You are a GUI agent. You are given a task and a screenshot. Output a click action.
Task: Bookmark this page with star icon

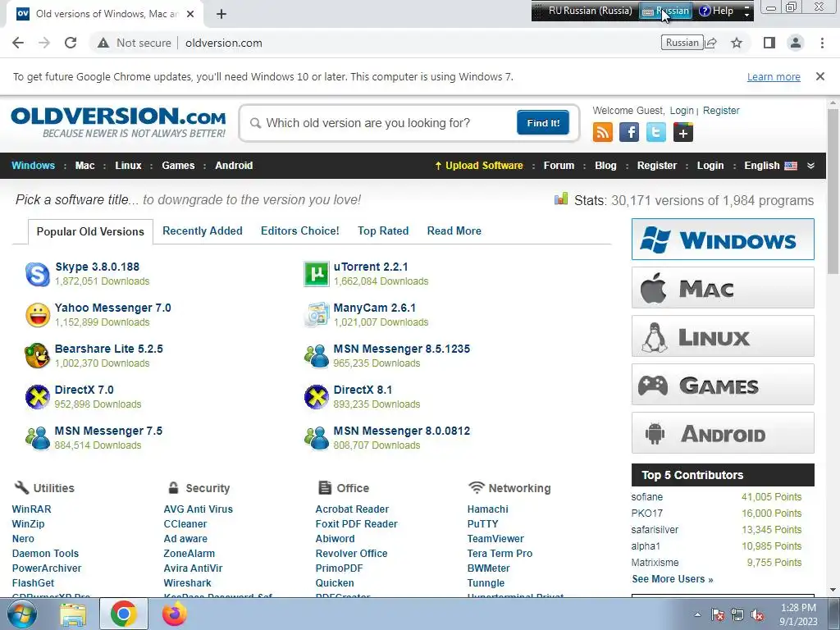coord(737,43)
